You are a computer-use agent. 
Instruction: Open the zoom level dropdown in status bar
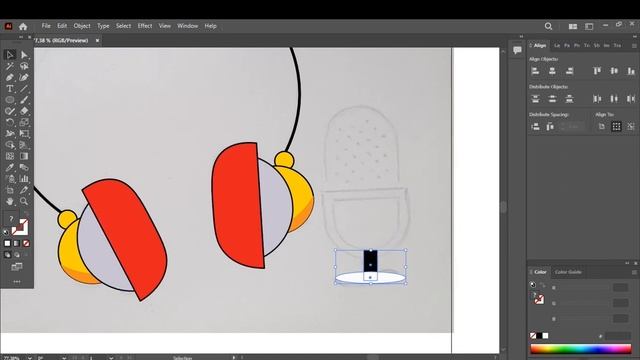(30, 358)
